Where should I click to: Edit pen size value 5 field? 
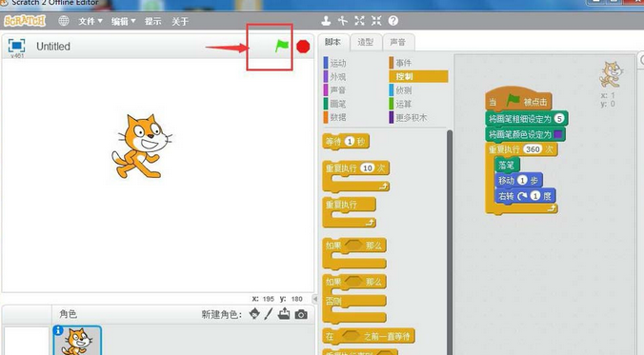pyautogui.click(x=559, y=119)
